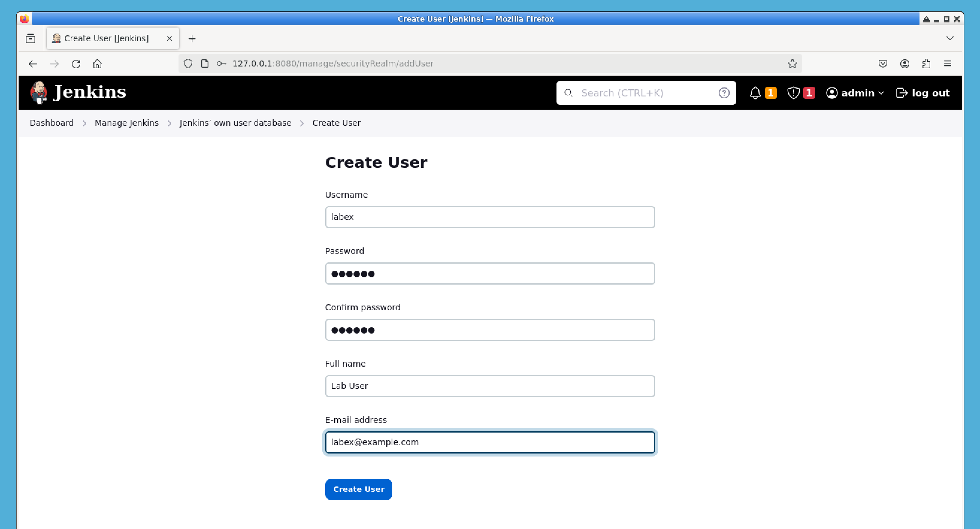Viewport: 980px width, 529px height.
Task: Click the E-mail address field
Action: (490, 442)
